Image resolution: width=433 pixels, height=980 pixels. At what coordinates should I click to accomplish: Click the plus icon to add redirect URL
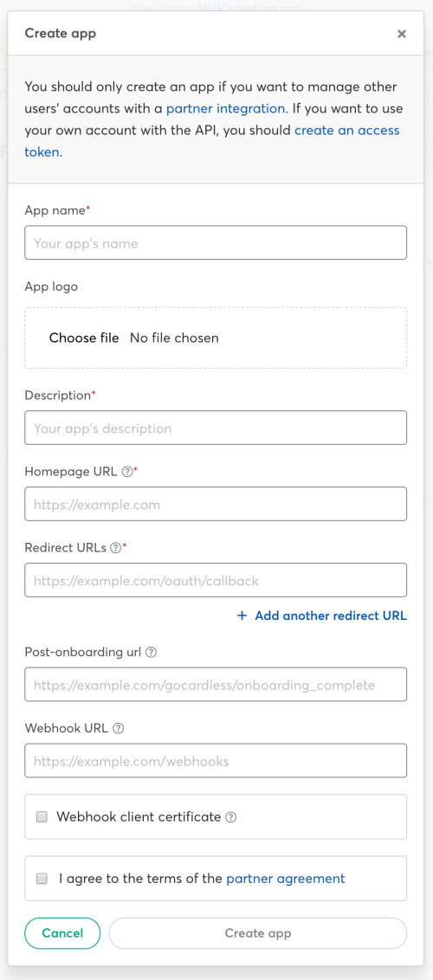(242, 616)
